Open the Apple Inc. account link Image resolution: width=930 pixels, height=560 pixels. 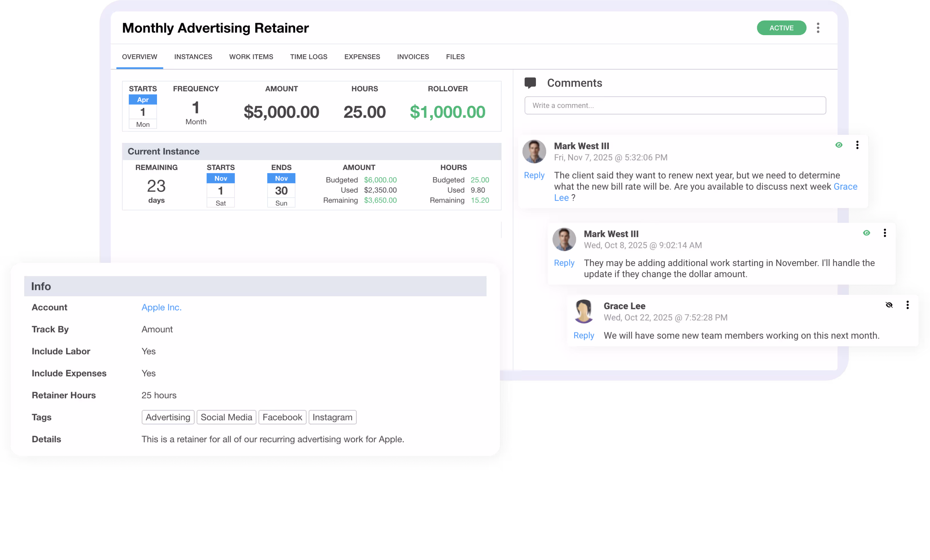coord(161,307)
